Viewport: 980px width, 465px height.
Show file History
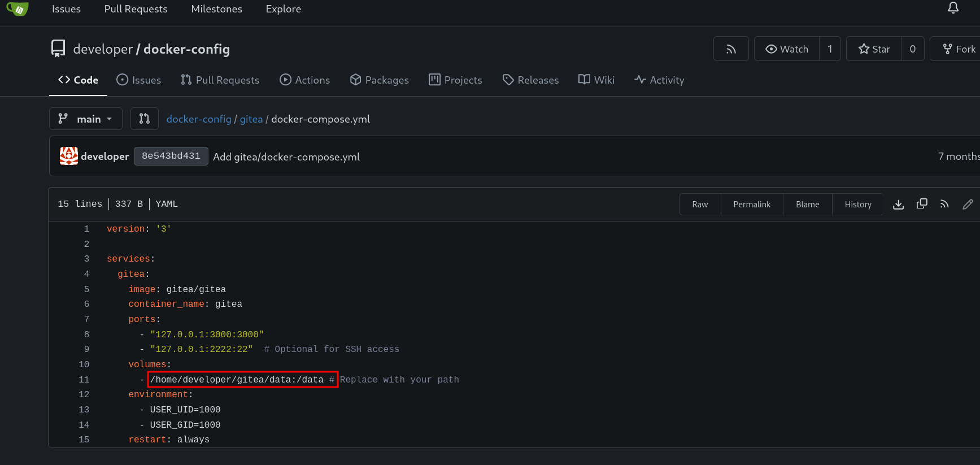(858, 205)
